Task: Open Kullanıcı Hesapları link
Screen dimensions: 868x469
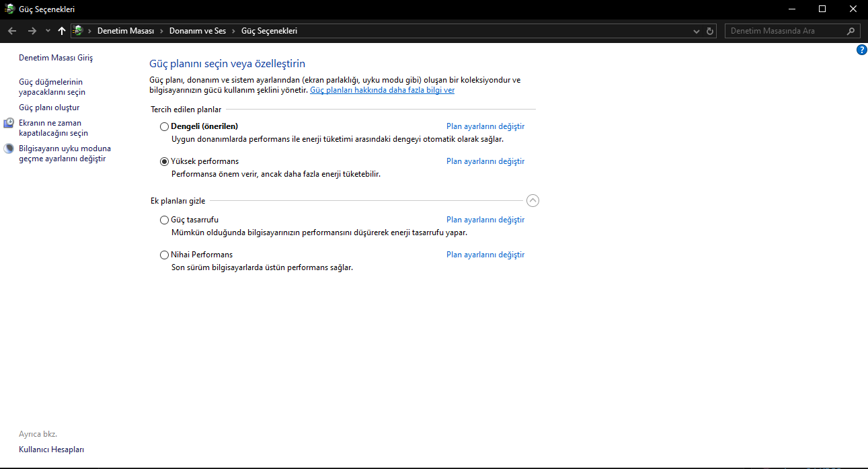Action: point(51,450)
